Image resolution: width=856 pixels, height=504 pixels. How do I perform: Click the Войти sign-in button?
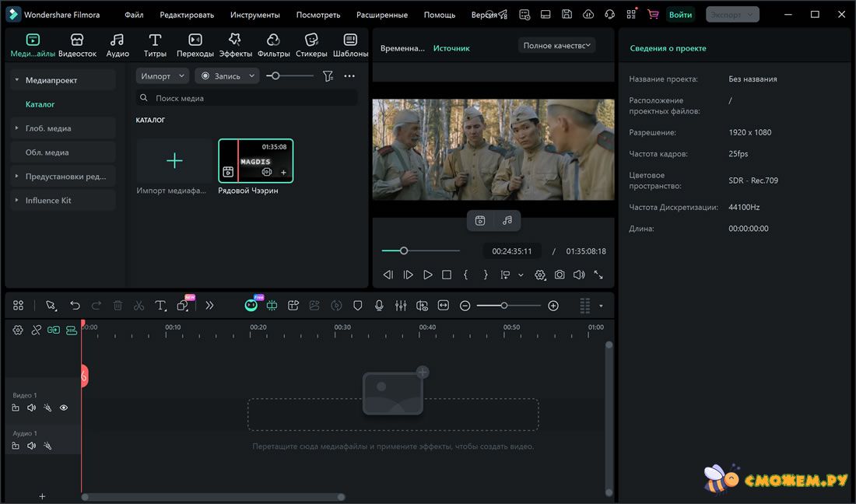pyautogui.click(x=680, y=15)
